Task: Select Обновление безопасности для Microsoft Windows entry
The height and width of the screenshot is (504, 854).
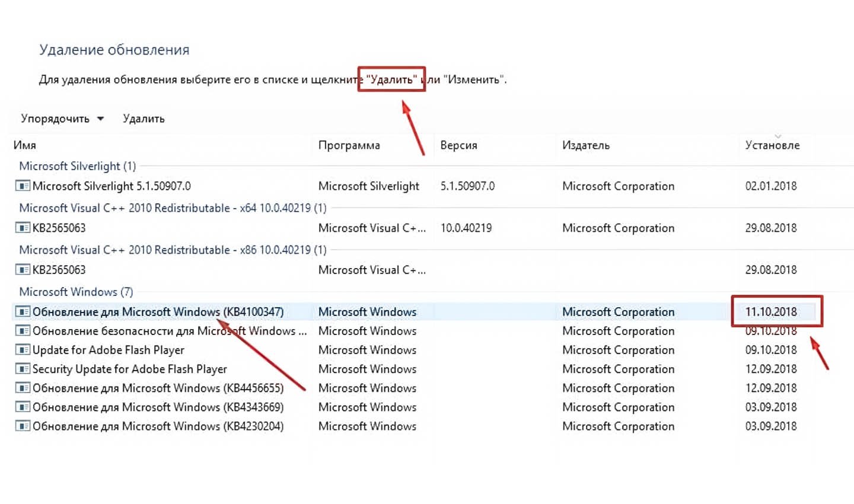Action: (x=170, y=331)
